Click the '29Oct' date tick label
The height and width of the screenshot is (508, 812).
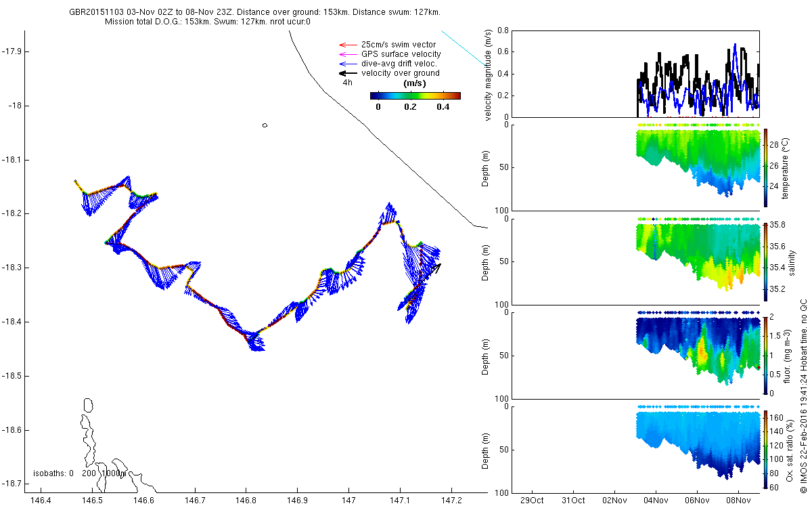click(x=532, y=501)
